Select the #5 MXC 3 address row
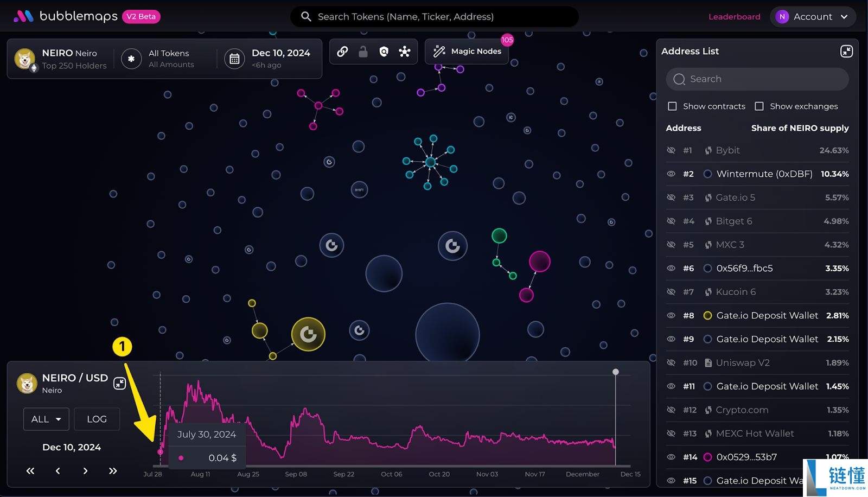This screenshot has width=868, height=497. 757,245
